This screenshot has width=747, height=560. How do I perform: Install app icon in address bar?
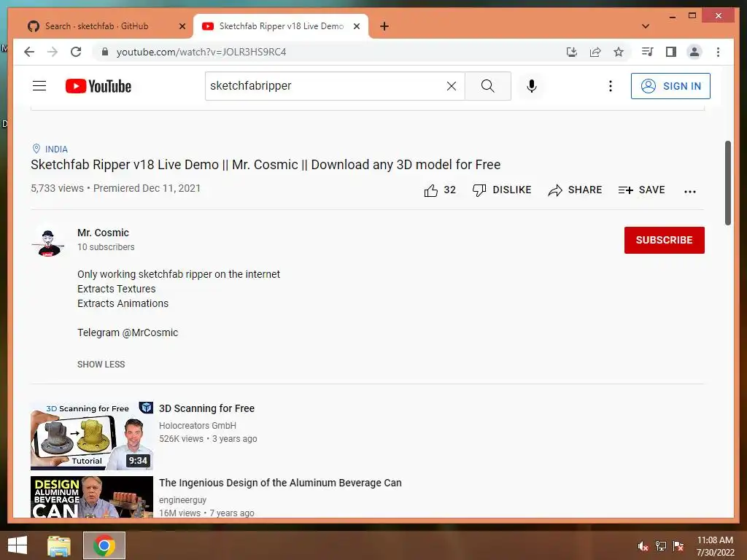coord(572,52)
